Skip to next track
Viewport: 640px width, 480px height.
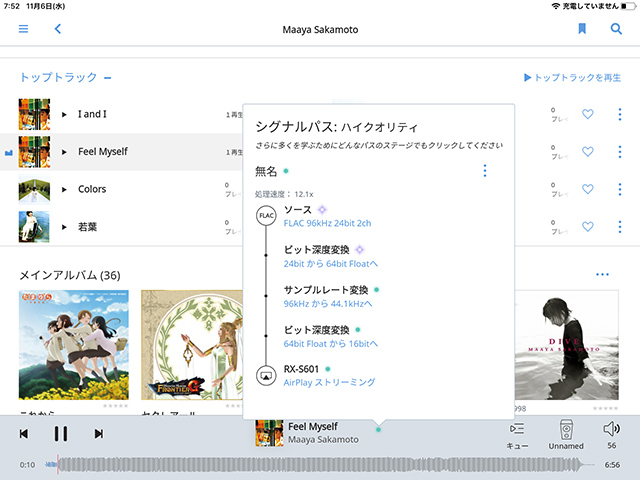pyautogui.click(x=98, y=433)
